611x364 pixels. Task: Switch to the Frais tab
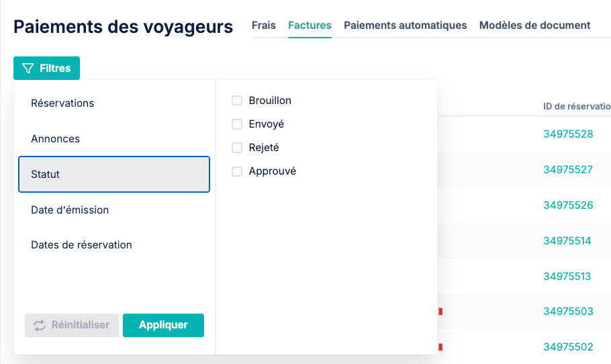264,26
